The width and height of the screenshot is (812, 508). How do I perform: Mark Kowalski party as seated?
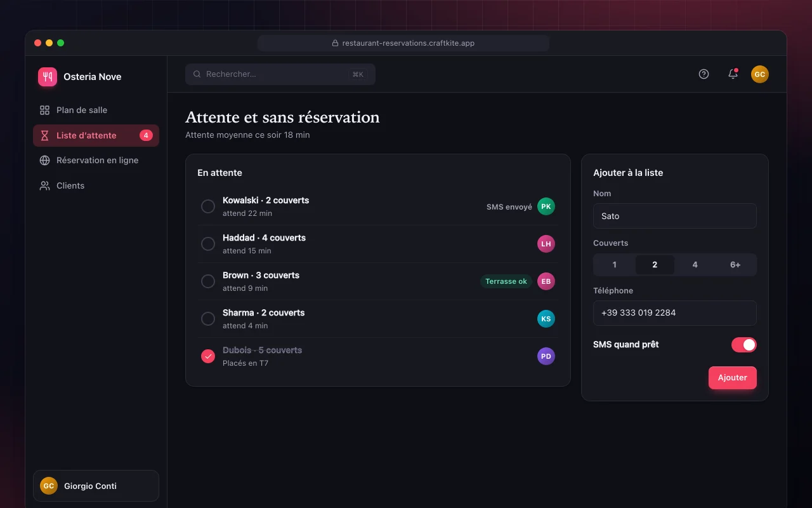(208, 206)
